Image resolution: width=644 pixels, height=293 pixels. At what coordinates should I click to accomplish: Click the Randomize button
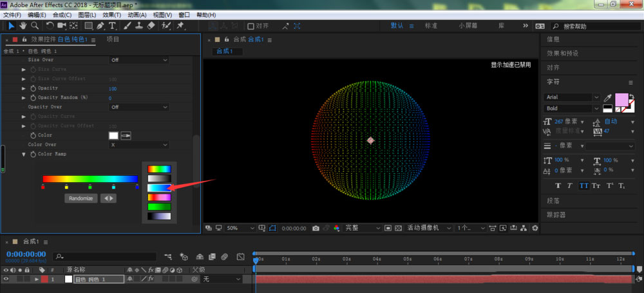(x=81, y=198)
